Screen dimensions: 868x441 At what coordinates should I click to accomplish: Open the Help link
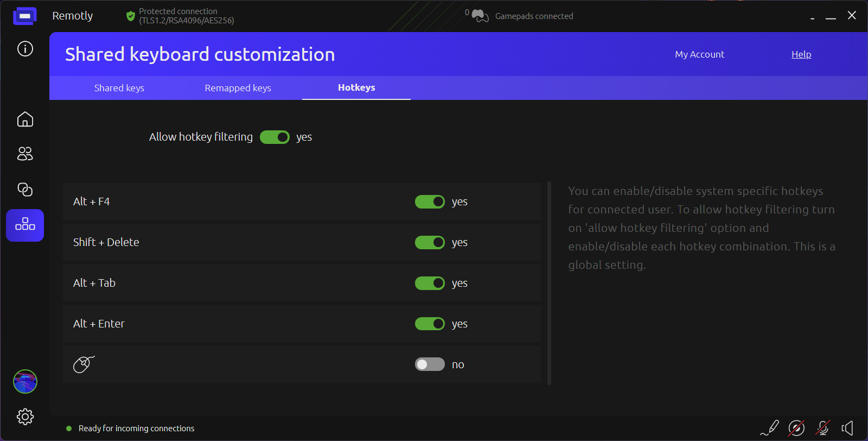[x=801, y=54]
